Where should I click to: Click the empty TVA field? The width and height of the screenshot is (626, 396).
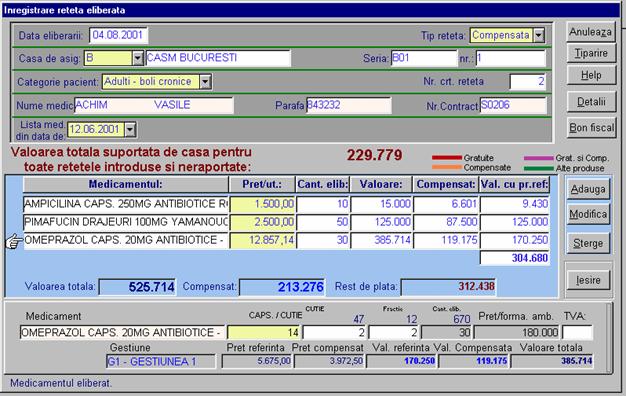click(x=577, y=333)
